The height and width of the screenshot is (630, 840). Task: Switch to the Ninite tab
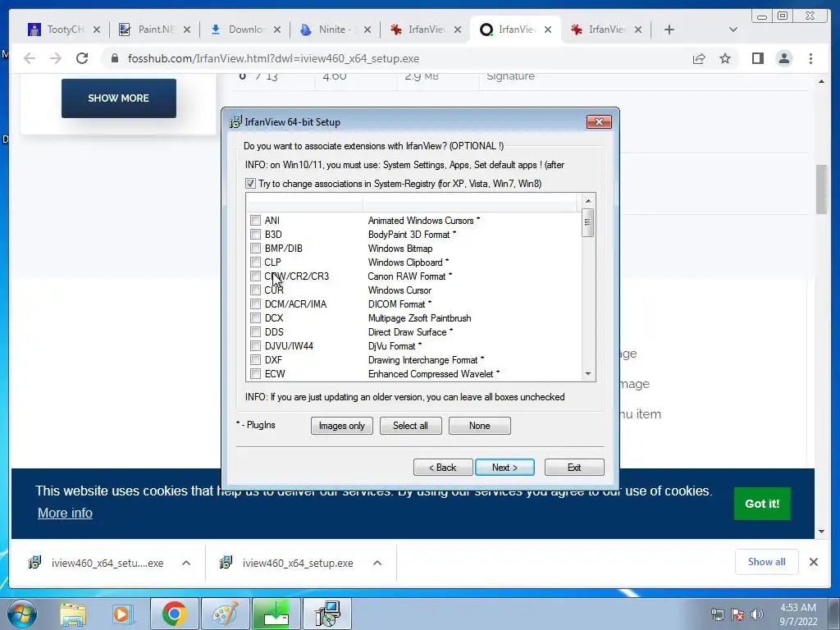click(336, 30)
